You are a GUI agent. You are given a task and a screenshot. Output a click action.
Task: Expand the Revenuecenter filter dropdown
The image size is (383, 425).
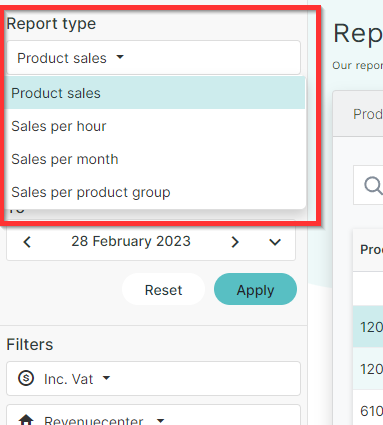coord(153,415)
